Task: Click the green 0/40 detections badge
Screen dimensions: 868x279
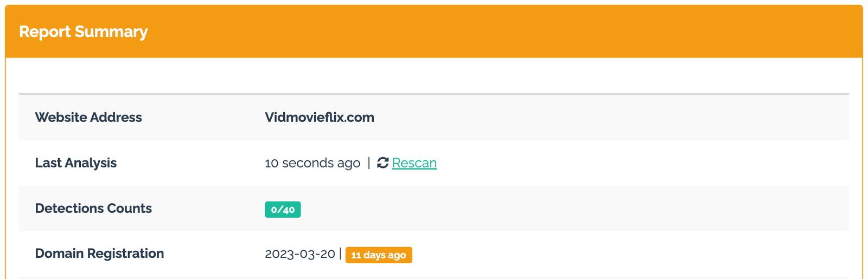Action: pyautogui.click(x=283, y=209)
